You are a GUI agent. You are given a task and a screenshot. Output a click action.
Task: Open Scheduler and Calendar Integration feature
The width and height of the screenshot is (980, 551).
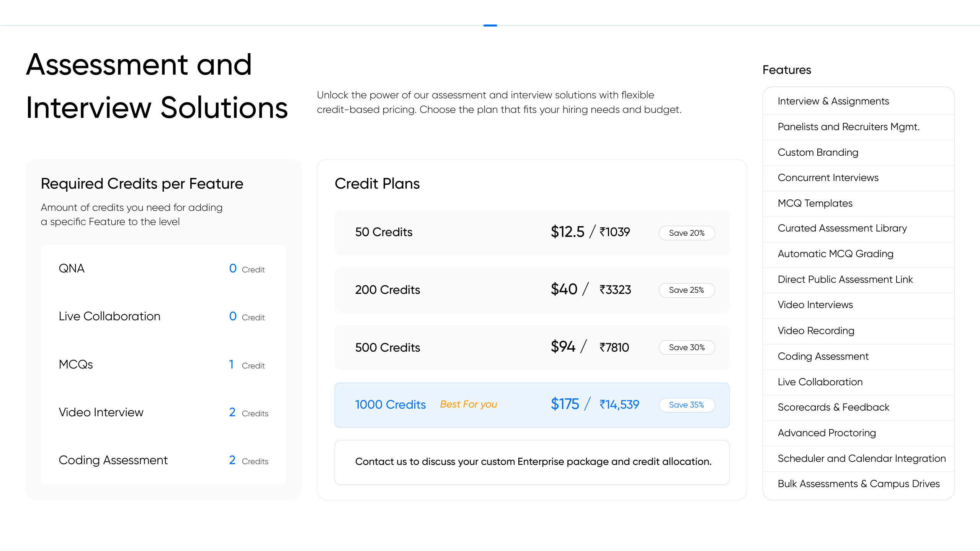click(x=858, y=459)
